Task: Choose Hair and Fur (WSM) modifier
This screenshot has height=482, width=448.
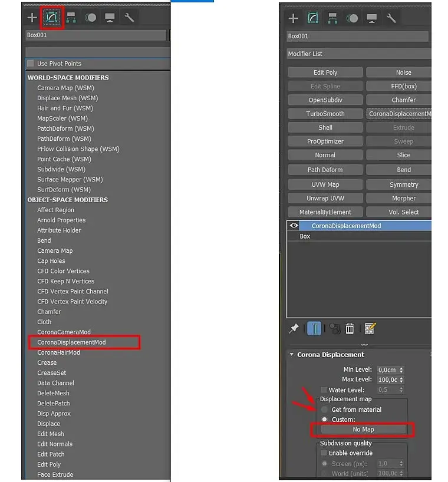Action: click(65, 108)
